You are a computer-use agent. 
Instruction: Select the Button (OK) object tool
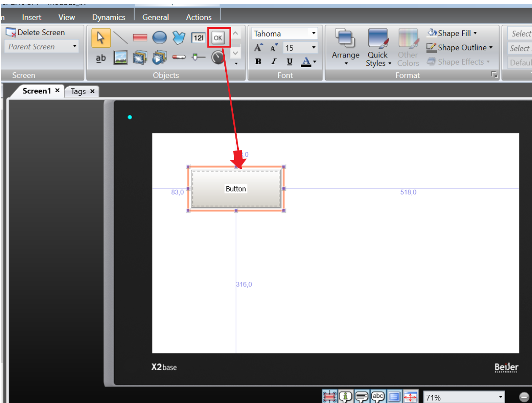pos(218,38)
